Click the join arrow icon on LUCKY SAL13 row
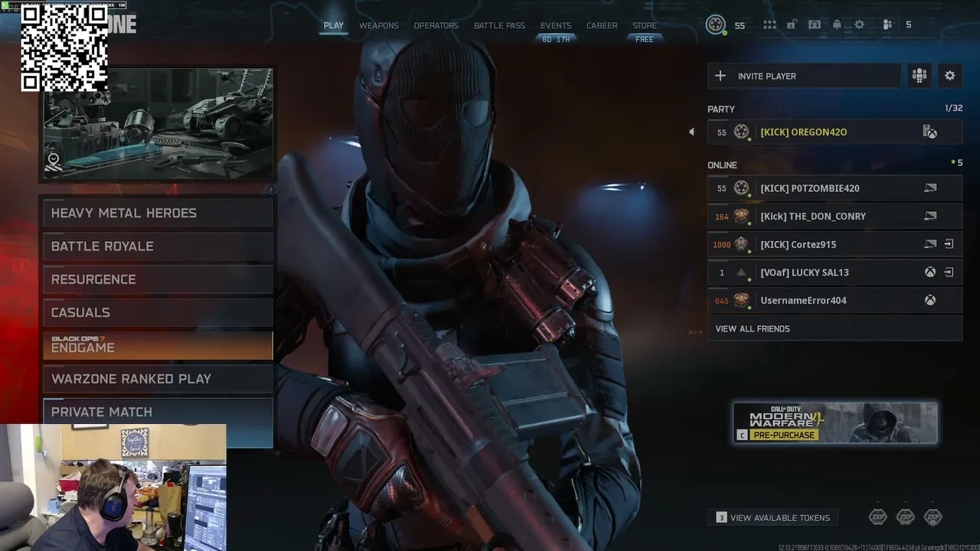 [x=949, y=272]
